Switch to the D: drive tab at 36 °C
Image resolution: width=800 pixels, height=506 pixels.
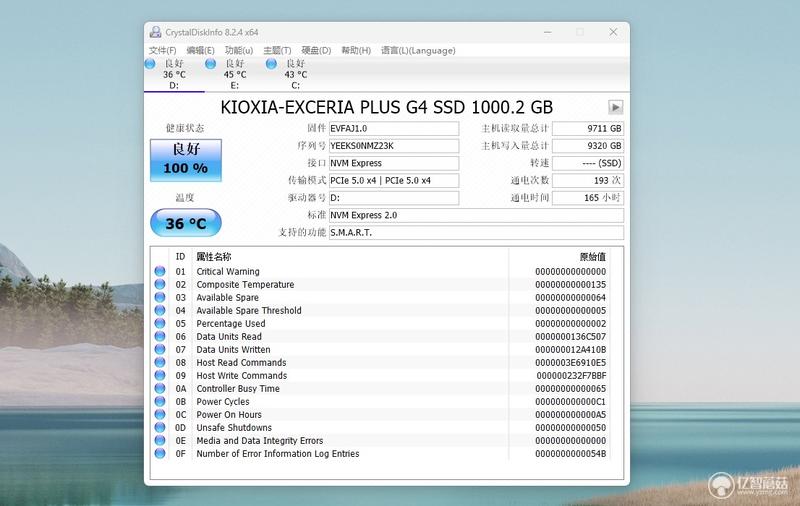pos(174,74)
